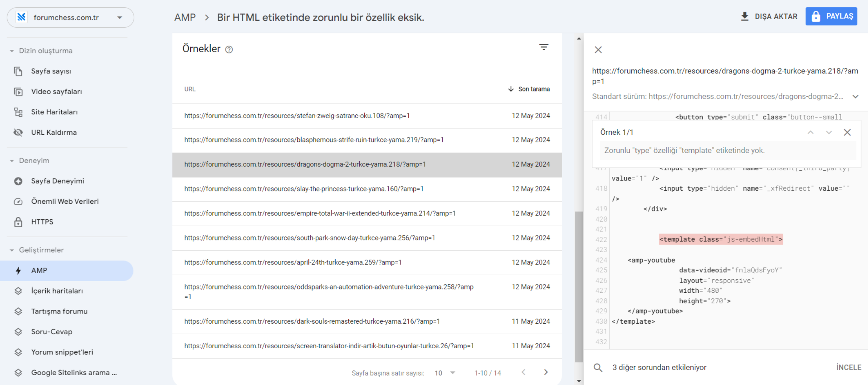Screen dimensions: 868x385
Task: Open Tartışma forumu enhancement report
Action: point(67,311)
